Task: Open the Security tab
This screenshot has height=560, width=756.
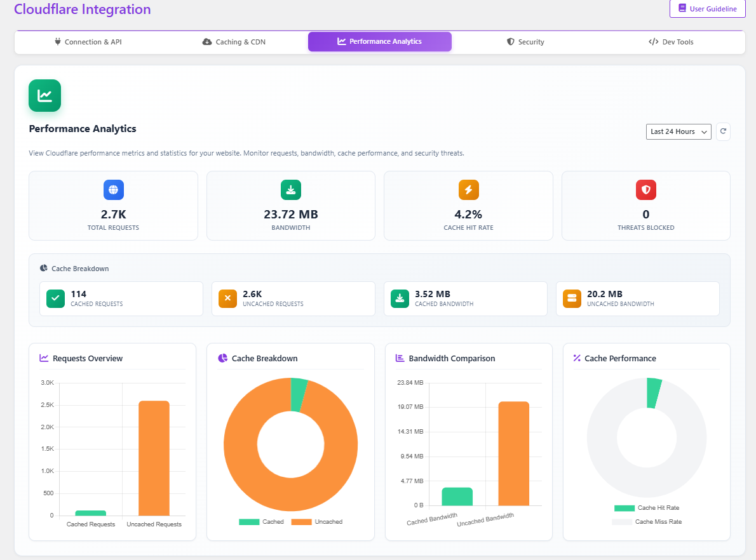Action: [x=525, y=42]
